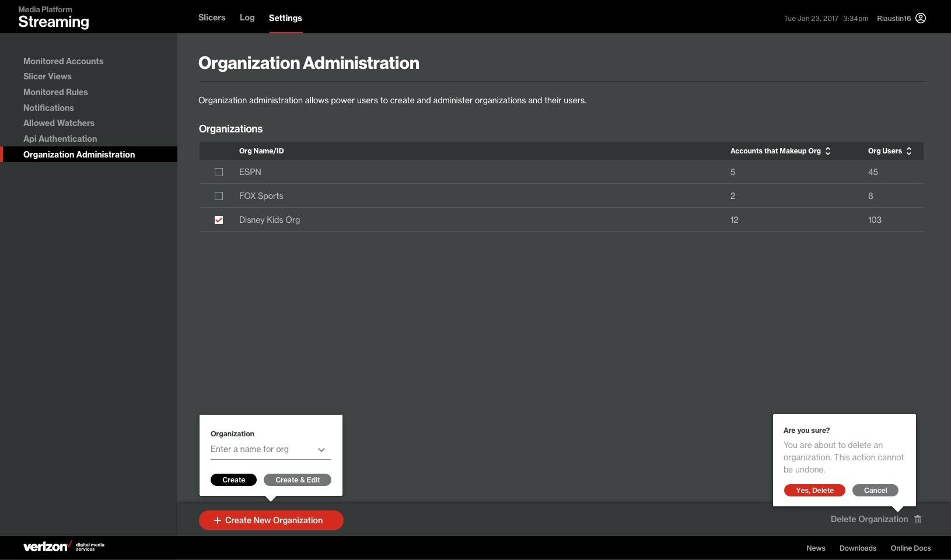Select Allowed Watchers in the sidebar
The image size is (951, 560).
(x=59, y=123)
